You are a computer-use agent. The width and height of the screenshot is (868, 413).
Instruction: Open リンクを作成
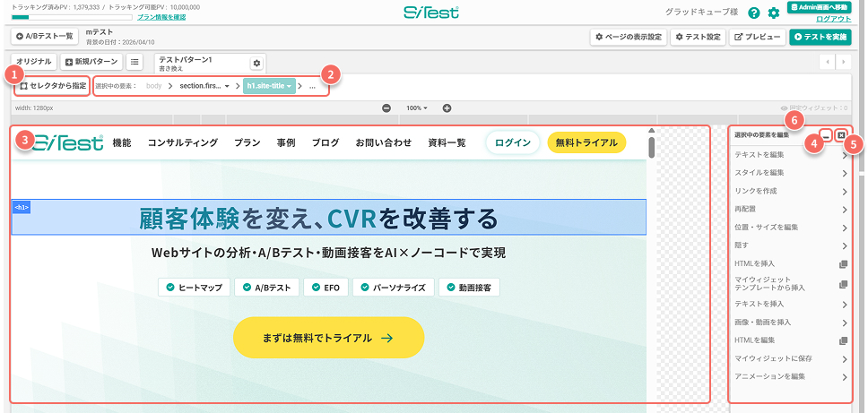pos(791,192)
